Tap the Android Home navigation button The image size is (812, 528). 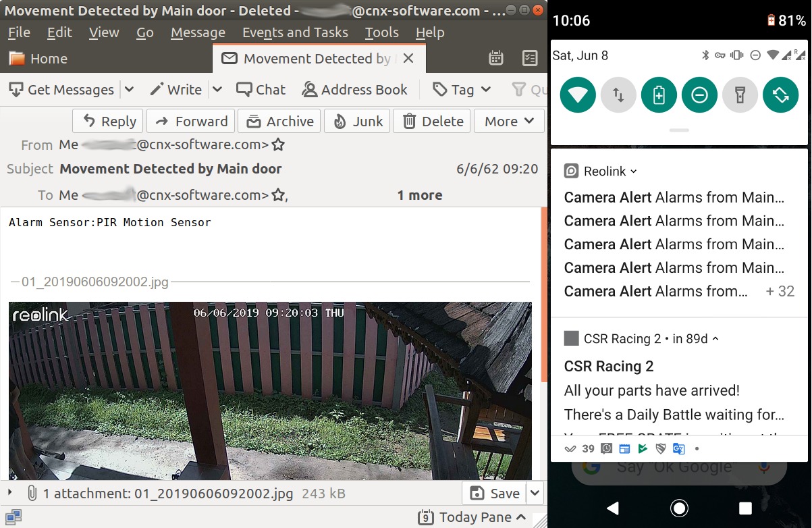coord(680,508)
